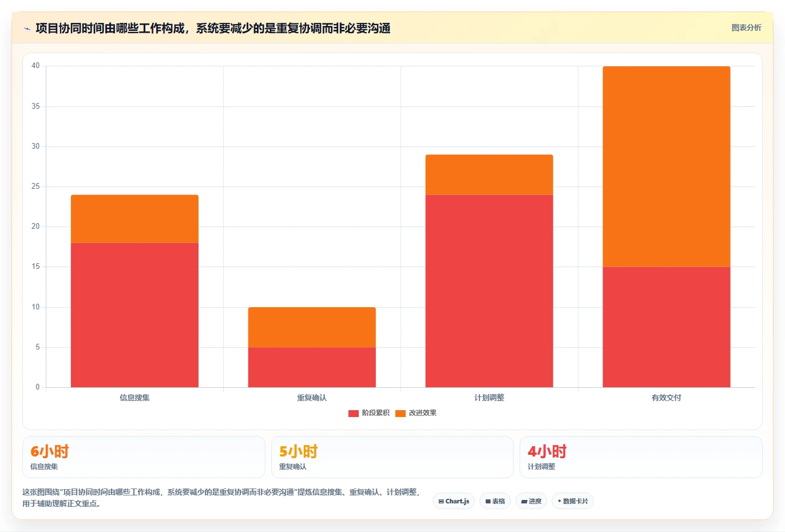Image resolution: width=785 pixels, height=532 pixels.
Task: Open the 4小时 计划调整 data card
Action: (x=641, y=457)
